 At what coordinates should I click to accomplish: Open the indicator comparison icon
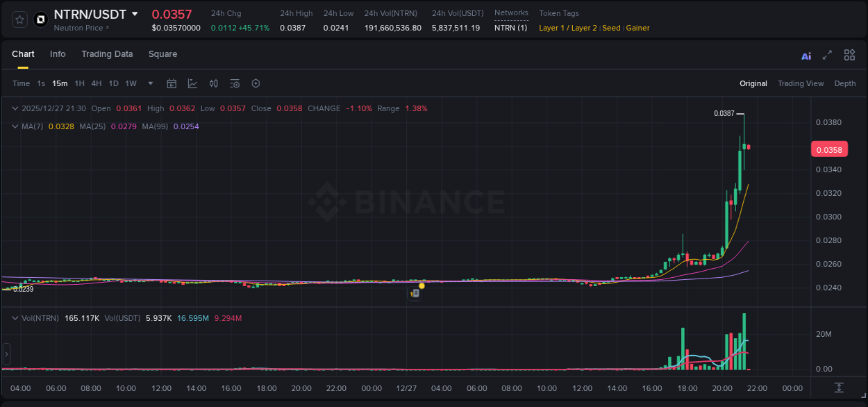point(213,83)
